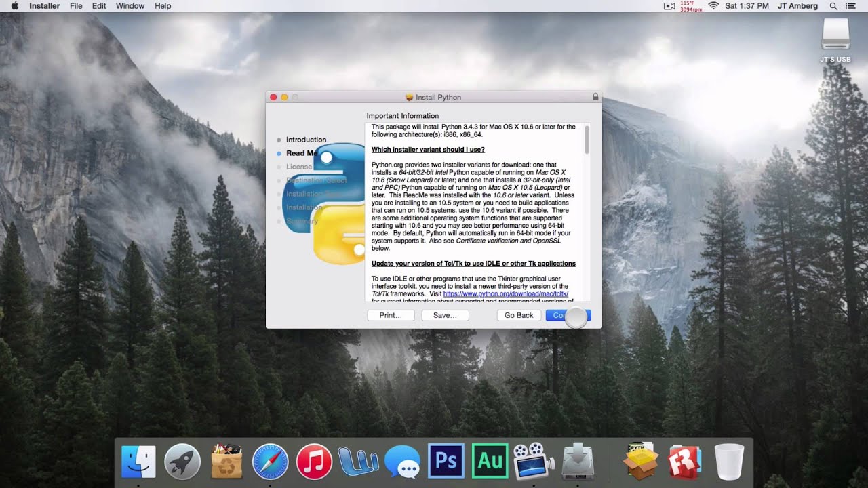The image size is (868, 488).
Task: Launch Launchpad rocket icon in Dock
Action: [182, 462]
